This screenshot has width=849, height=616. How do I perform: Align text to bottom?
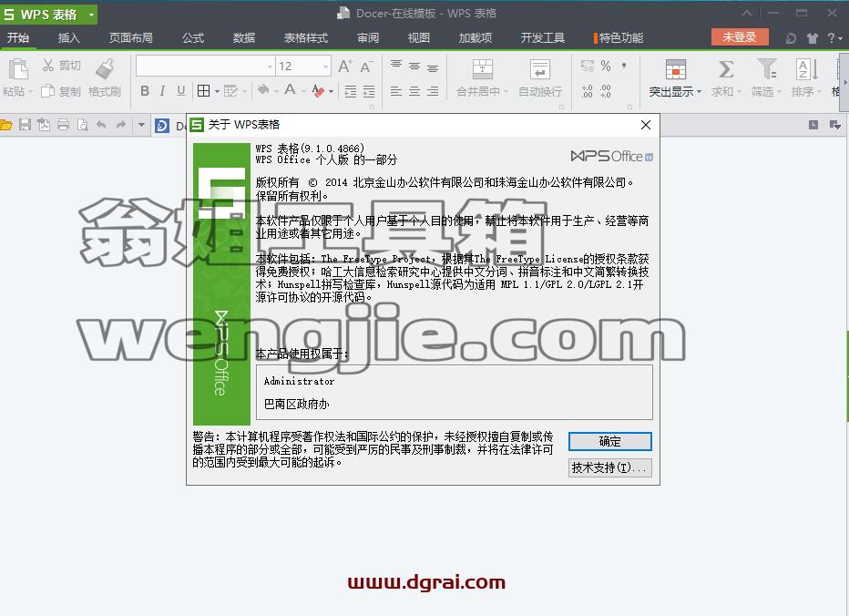pos(433,67)
